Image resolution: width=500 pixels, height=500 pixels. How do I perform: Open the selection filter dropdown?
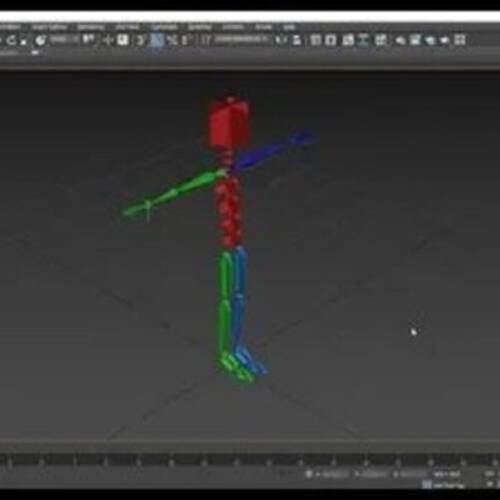(x=64, y=40)
